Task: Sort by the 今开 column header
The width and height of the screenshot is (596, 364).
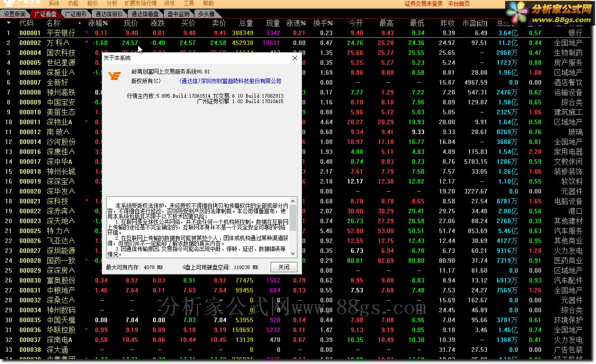Action: tap(356, 23)
